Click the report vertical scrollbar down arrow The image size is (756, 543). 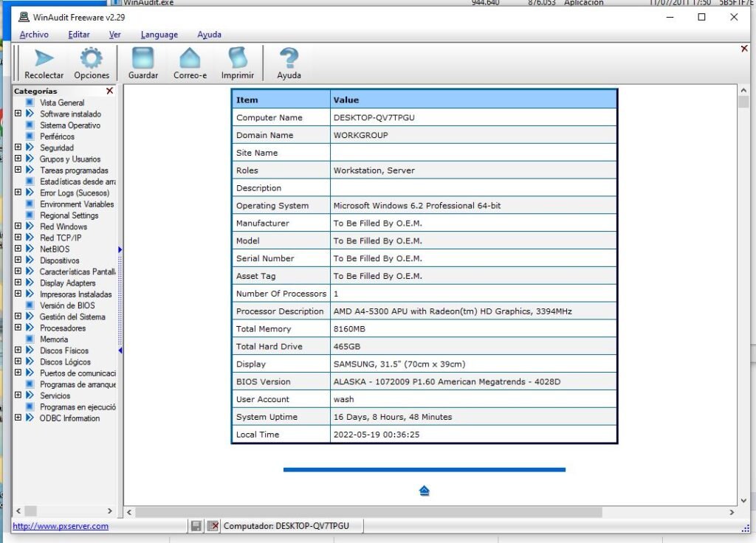(x=743, y=501)
